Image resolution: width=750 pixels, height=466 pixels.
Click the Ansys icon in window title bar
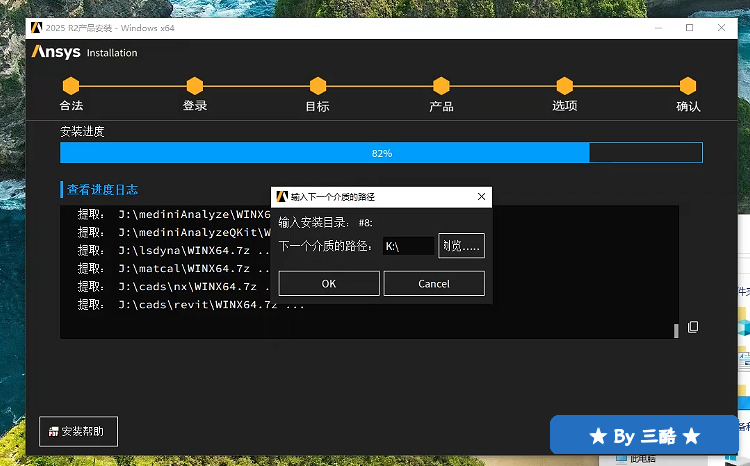coord(36,28)
